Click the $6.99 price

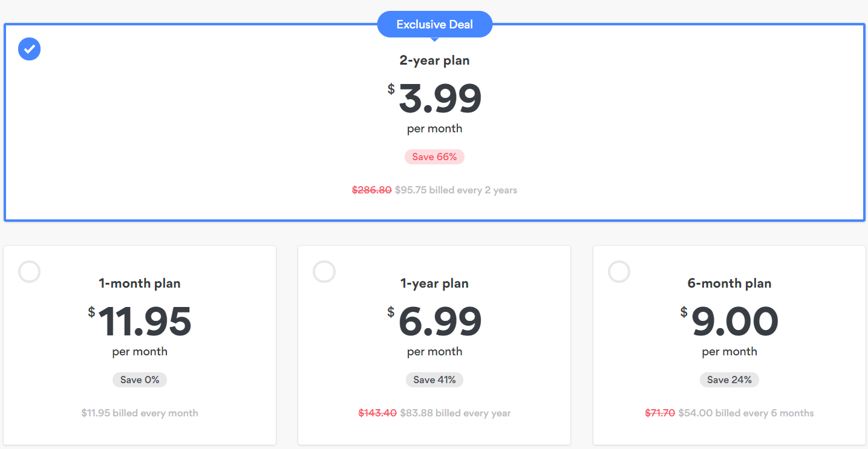coord(439,322)
